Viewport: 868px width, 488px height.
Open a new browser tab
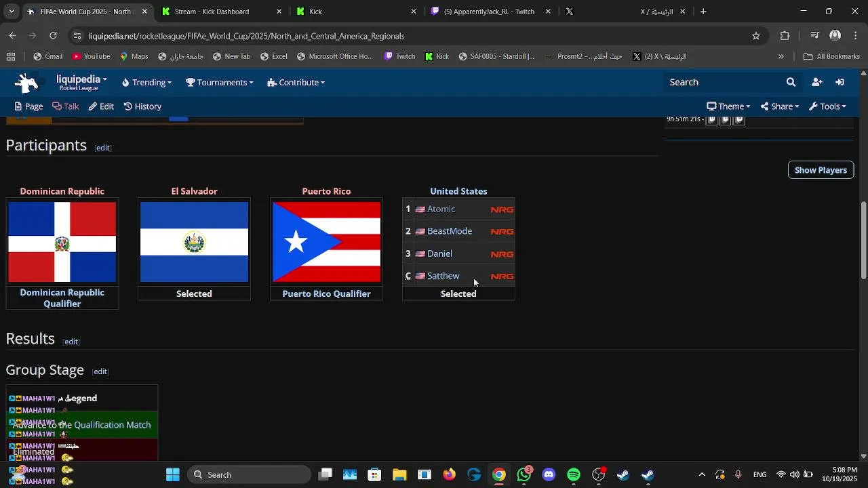tap(703, 12)
